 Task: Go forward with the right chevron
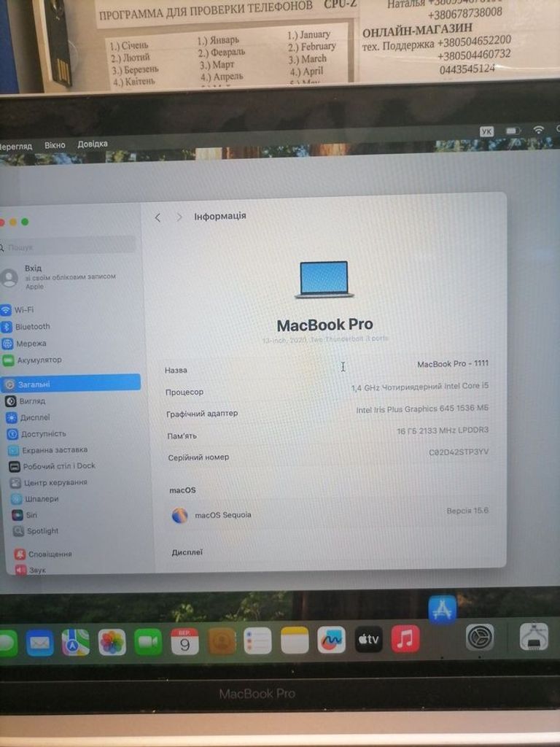tap(179, 217)
